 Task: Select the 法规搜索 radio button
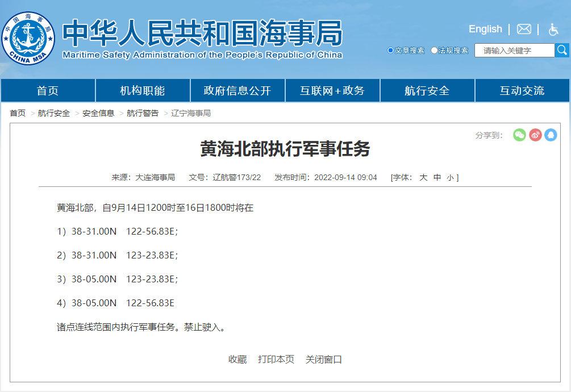click(434, 51)
